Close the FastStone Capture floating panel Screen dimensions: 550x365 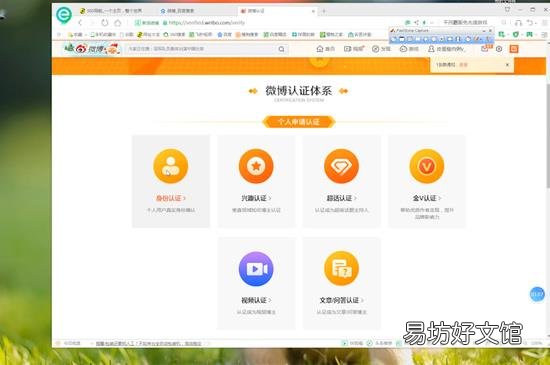point(490,31)
